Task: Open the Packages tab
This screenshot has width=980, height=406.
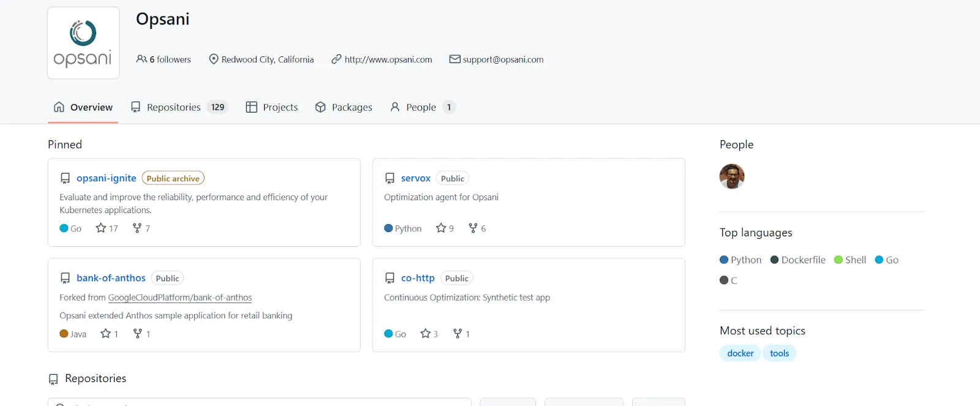Action: (344, 107)
